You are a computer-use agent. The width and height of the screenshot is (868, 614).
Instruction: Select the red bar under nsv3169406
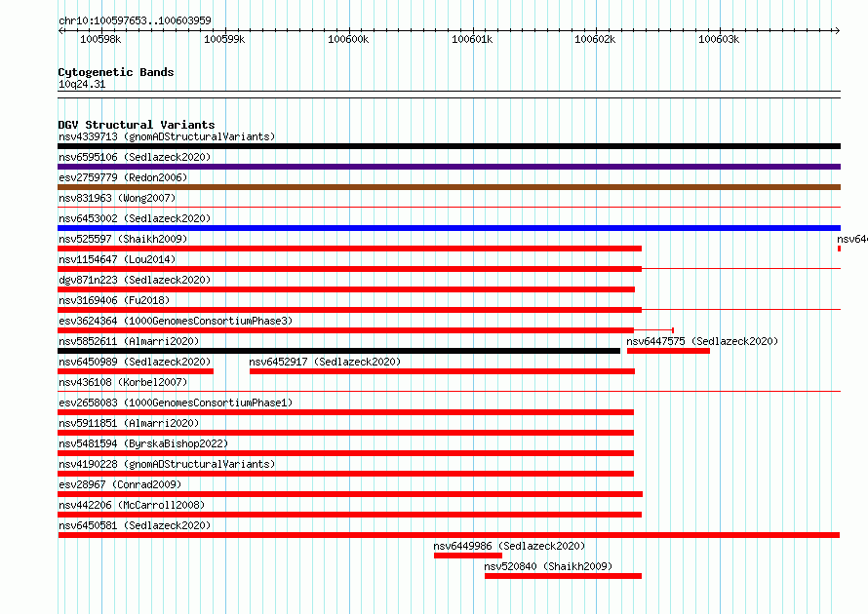coord(349,310)
